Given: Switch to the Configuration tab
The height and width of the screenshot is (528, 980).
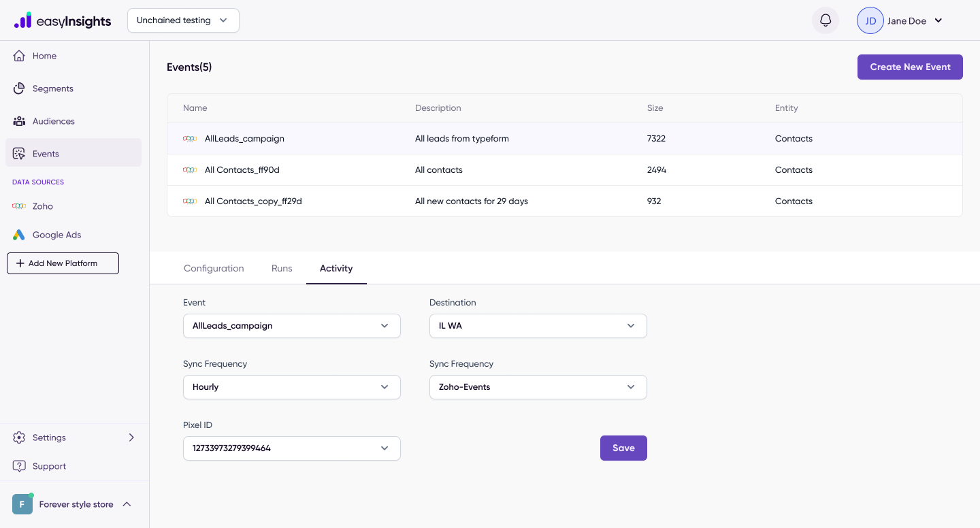Looking at the screenshot, I should [214, 268].
